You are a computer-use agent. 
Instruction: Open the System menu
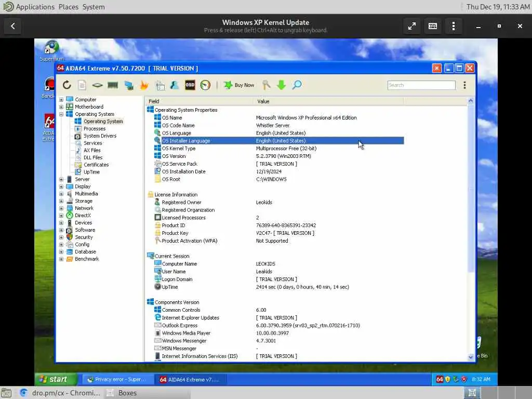coord(94,7)
